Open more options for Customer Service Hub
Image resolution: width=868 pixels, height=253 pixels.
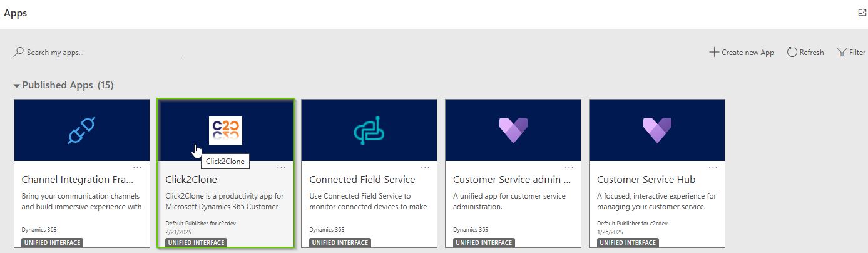click(x=713, y=167)
